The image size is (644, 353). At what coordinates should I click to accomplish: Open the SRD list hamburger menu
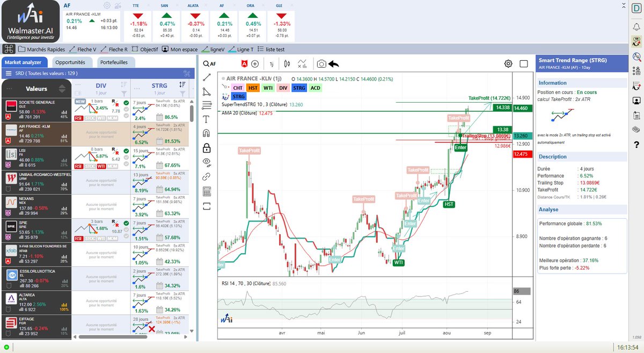point(9,73)
